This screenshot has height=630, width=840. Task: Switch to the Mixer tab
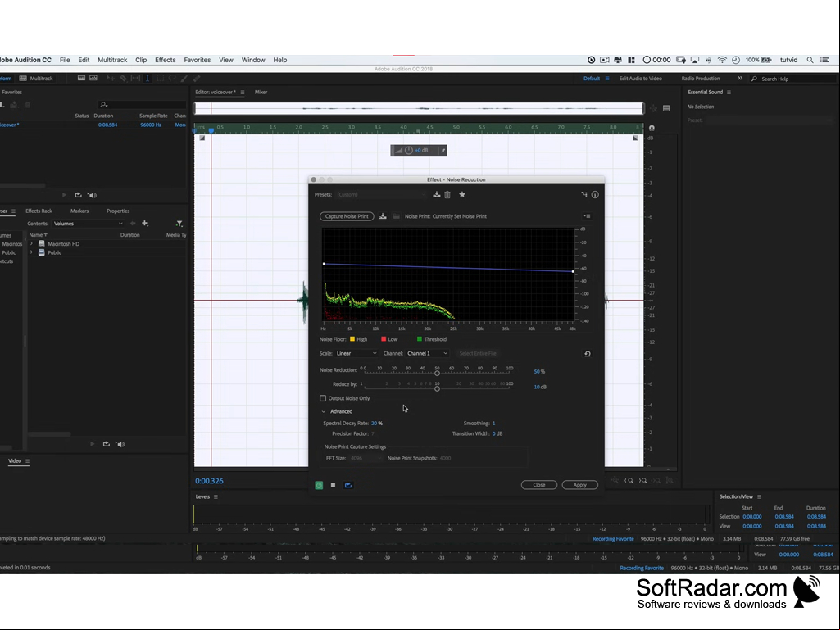pos(261,92)
